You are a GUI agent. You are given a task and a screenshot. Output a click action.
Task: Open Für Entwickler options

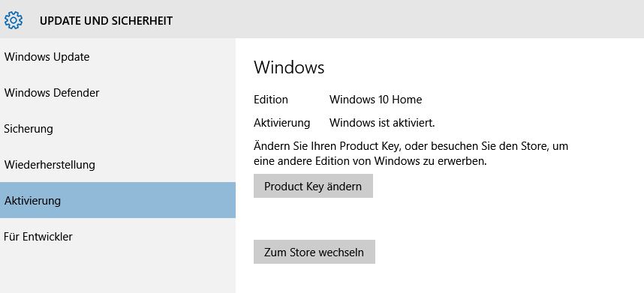(x=117, y=237)
